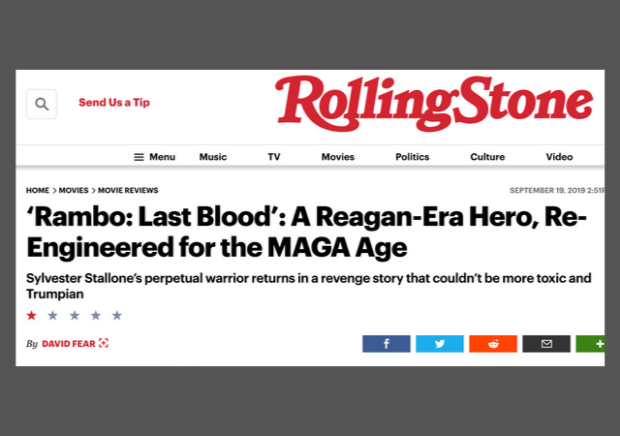Select Culture from the navigation bar
620x436 pixels.
(x=488, y=157)
